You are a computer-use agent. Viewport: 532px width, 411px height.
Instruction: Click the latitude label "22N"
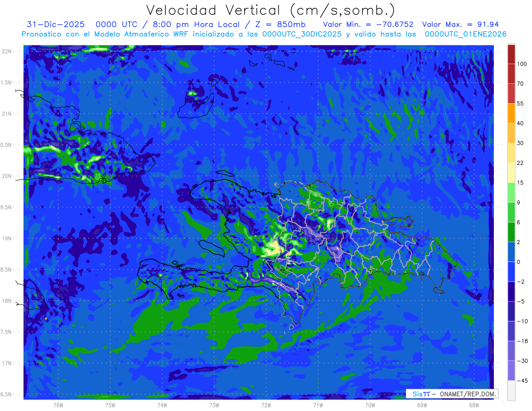(x=7, y=51)
